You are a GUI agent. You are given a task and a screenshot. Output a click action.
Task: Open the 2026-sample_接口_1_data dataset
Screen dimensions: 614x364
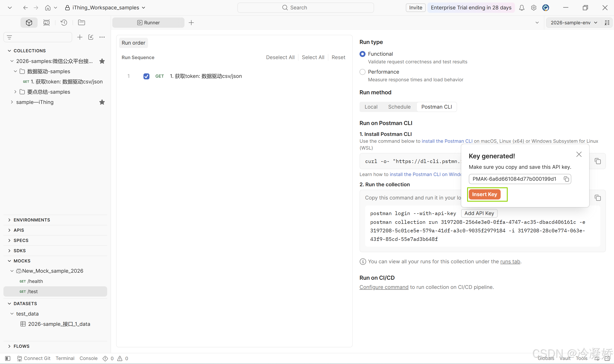(55, 324)
